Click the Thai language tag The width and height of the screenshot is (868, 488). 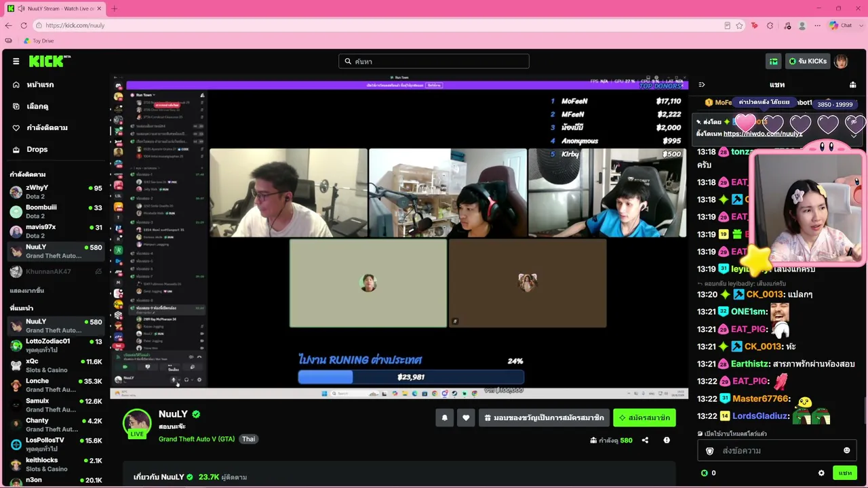pyautogui.click(x=249, y=439)
